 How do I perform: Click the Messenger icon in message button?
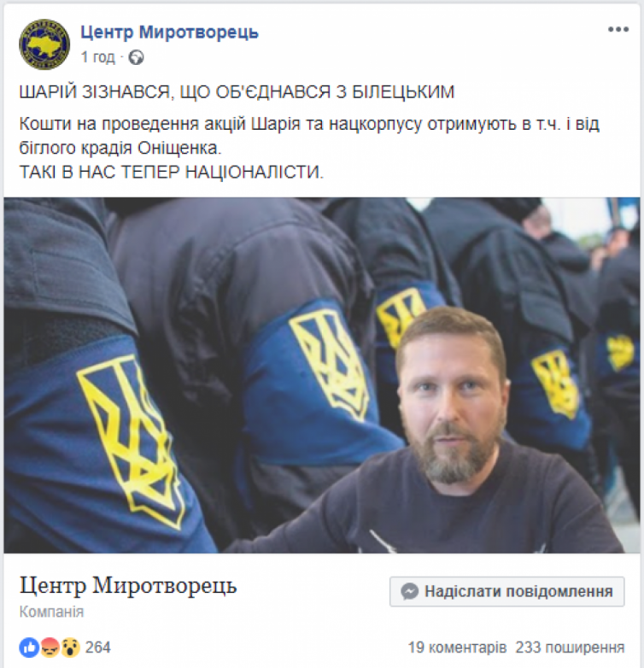pyautogui.click(x=409, y=591)
